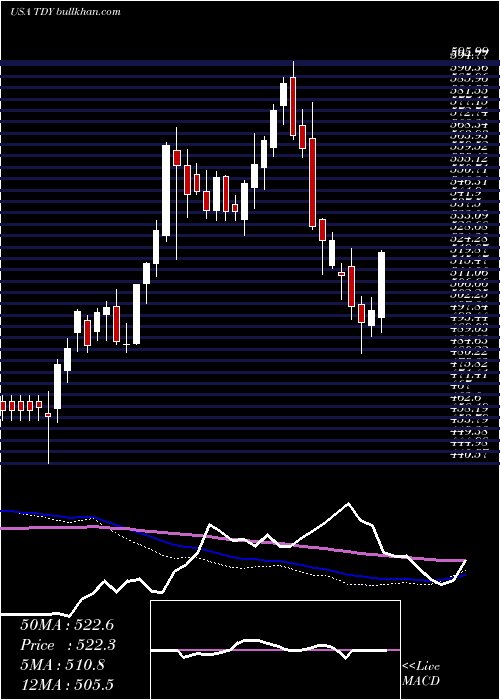Viewport: 500px width, 700px height.
Task: Click the 480.22 price axis label
Action: pyautogui.click(x=469, y=352)
